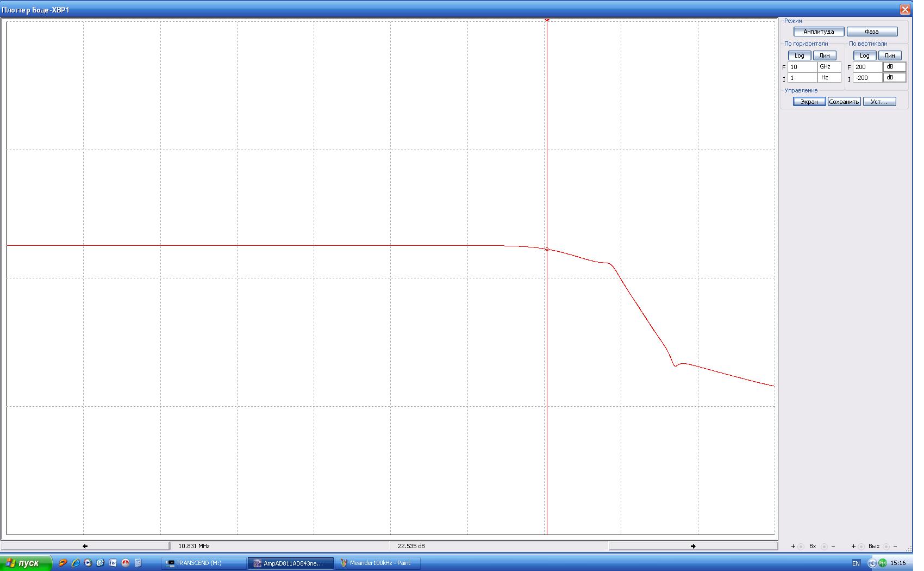Switch the plotter to Фаза mode

tap(872, 32)
